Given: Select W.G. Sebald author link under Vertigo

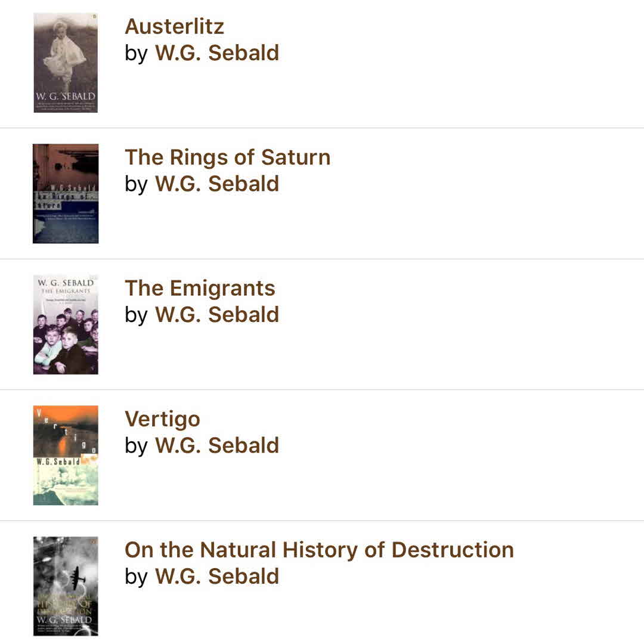Looking at the screenshot, I should coord(217,445).
